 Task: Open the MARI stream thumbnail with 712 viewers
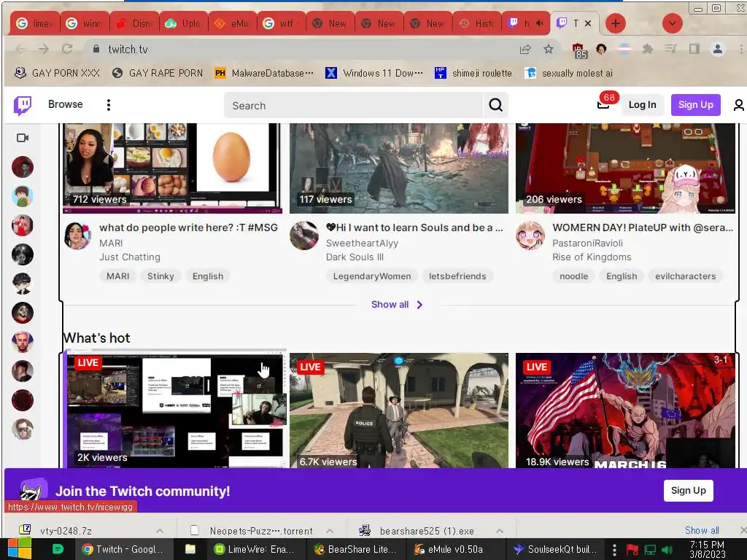click(172, 168)
